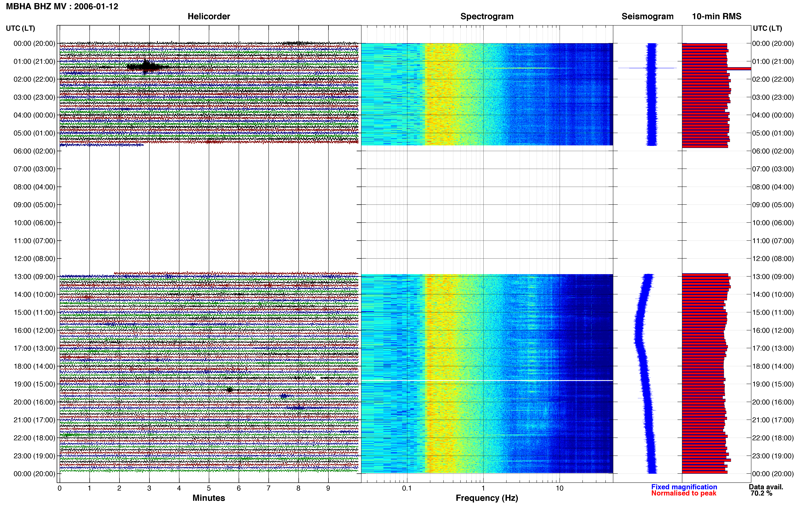Screen dimensions: 812x508
Task: Click the longest red bar in 10-min RMS
Action: [x=716, y=69]
